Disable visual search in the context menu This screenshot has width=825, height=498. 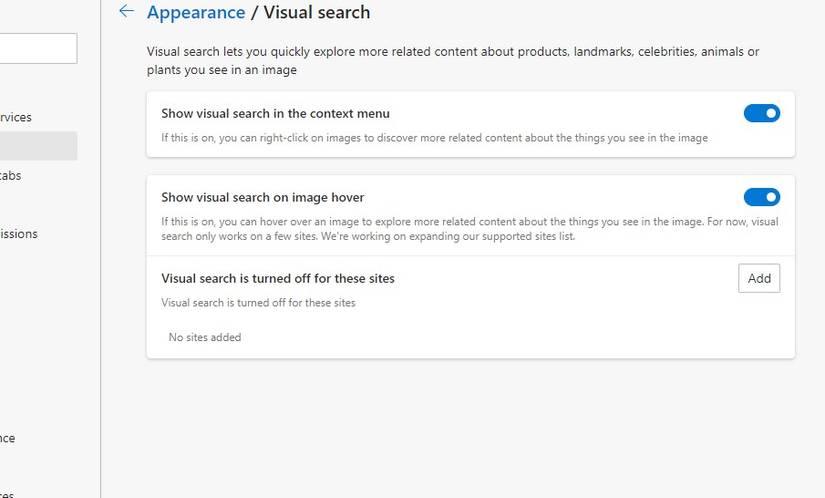[761, 114]
